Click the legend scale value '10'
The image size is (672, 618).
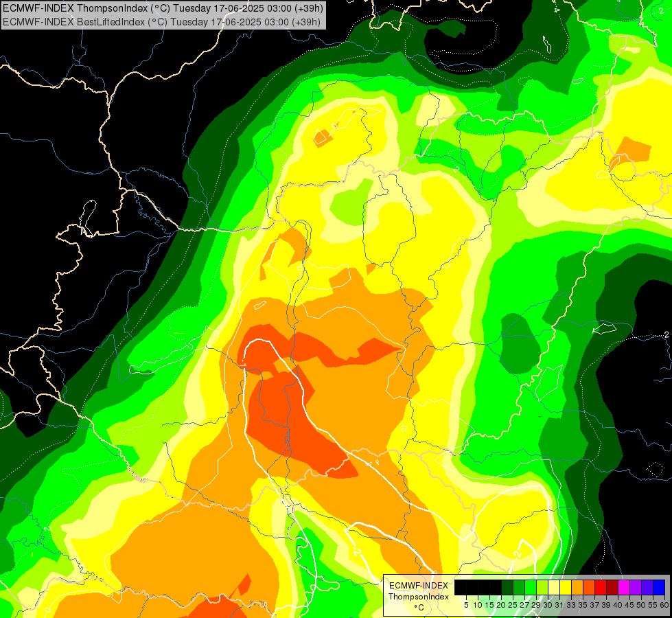(x=478, y=605)
